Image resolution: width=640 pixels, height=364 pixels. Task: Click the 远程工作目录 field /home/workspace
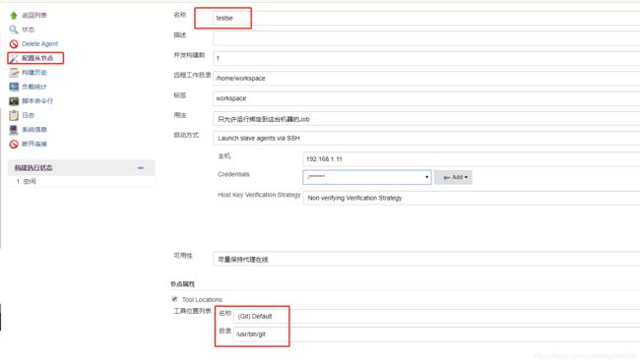426,79
